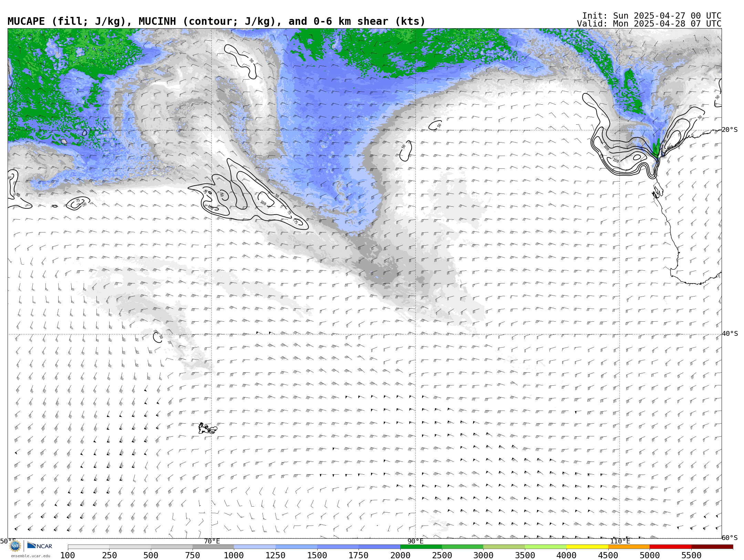Click the 20°S latitude label
The image size is (744, 560).
coord(730,130)
